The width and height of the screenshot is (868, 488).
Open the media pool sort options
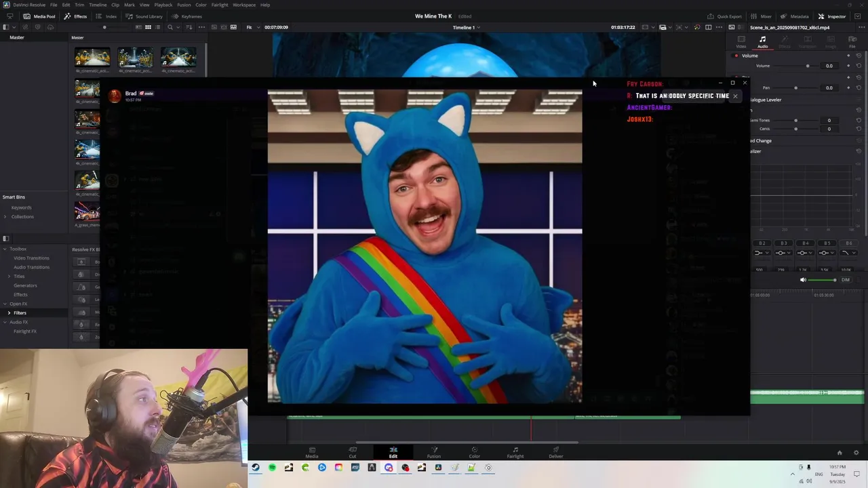click(190, 27)
